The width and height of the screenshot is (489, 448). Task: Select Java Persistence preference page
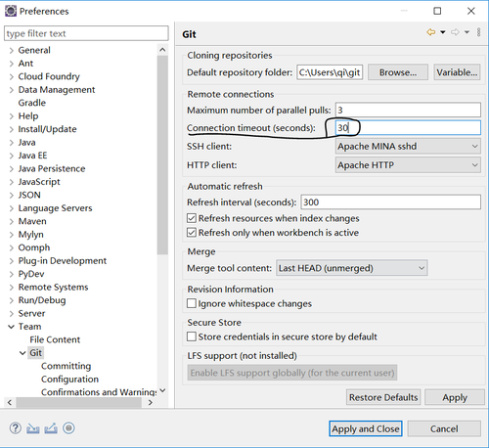[x=52, y=168]
